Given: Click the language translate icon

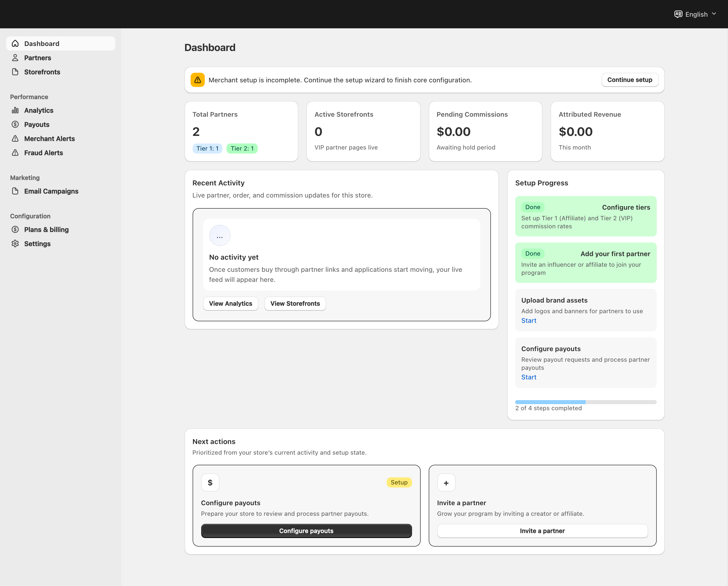Looking at the screenshot, I should tap(678, 14).
